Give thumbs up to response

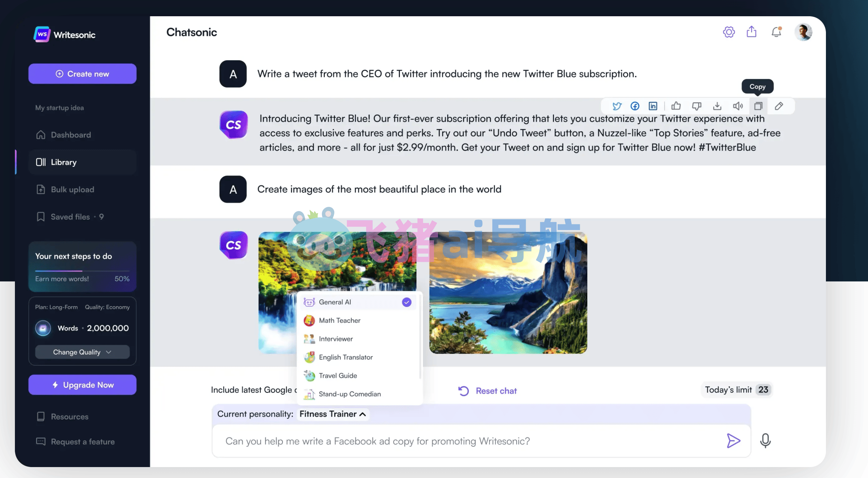point(676,106)
